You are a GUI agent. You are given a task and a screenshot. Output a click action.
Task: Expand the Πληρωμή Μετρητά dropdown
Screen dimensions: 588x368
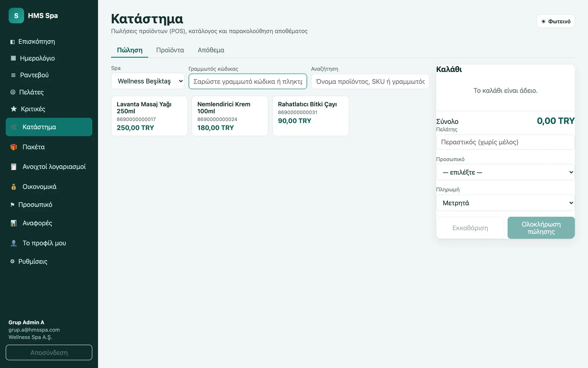click(505, 203)
